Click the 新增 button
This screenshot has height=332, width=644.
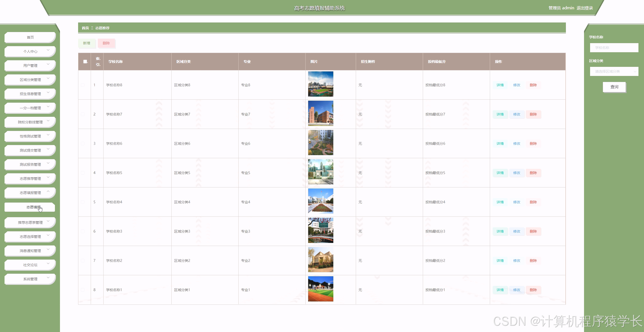click(87, 43)
